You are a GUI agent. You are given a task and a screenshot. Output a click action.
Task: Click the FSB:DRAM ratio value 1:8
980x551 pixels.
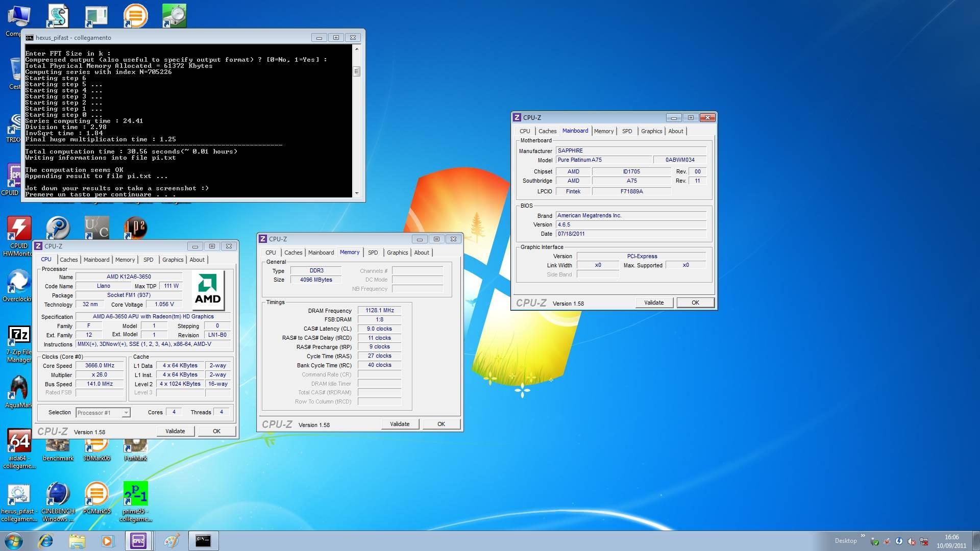[x=380, y=319]
